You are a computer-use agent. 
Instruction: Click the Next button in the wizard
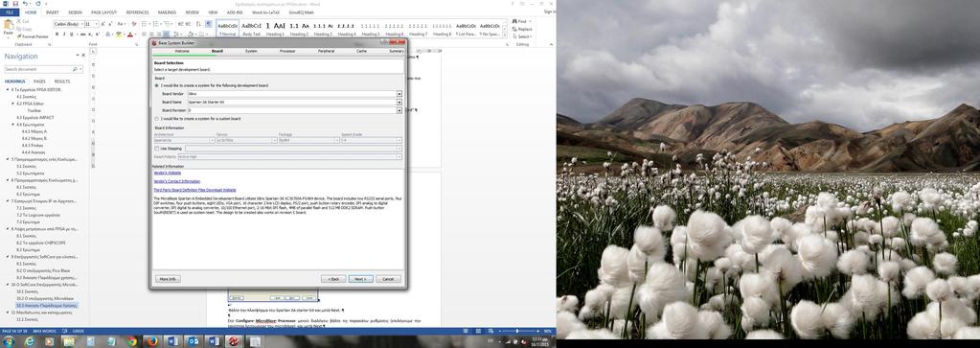coord(360,279)
